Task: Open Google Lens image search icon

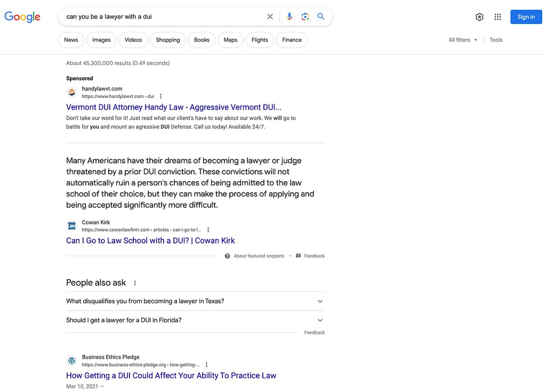Action: [305, 17]
